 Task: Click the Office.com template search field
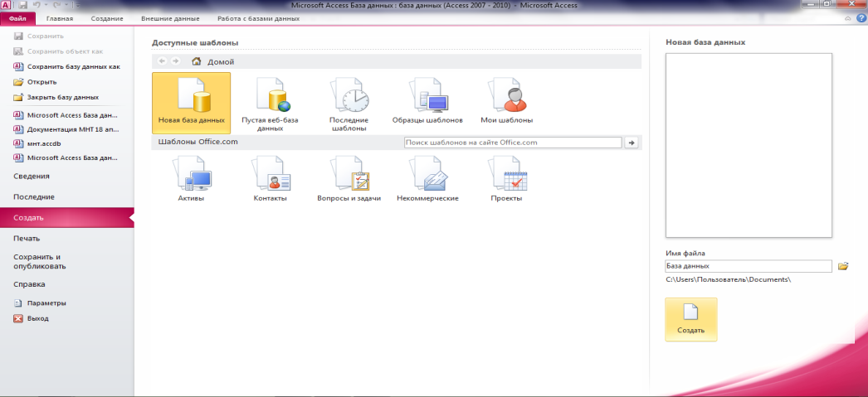(x=513, y=143)
